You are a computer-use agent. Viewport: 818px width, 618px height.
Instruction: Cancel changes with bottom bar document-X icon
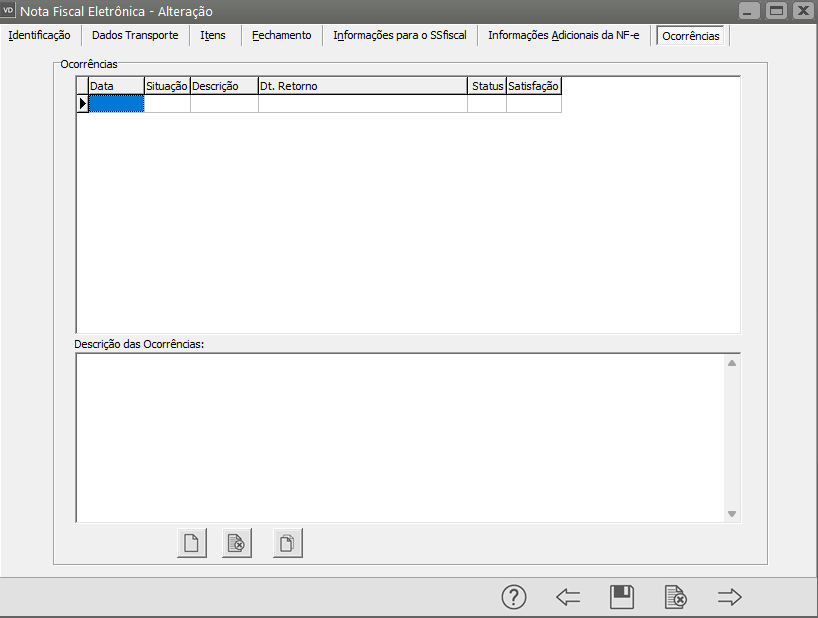click(676, 597)
